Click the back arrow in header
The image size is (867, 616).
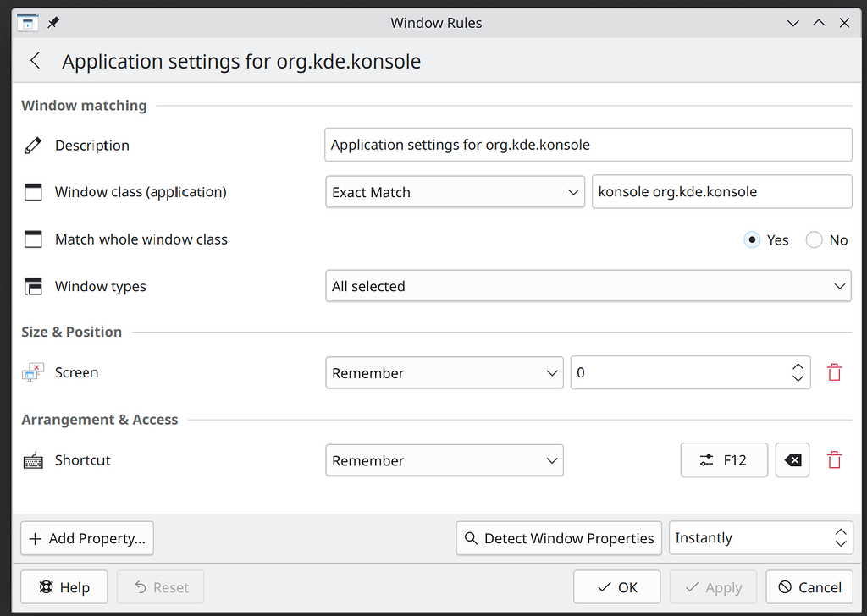(x=35, y=61)
